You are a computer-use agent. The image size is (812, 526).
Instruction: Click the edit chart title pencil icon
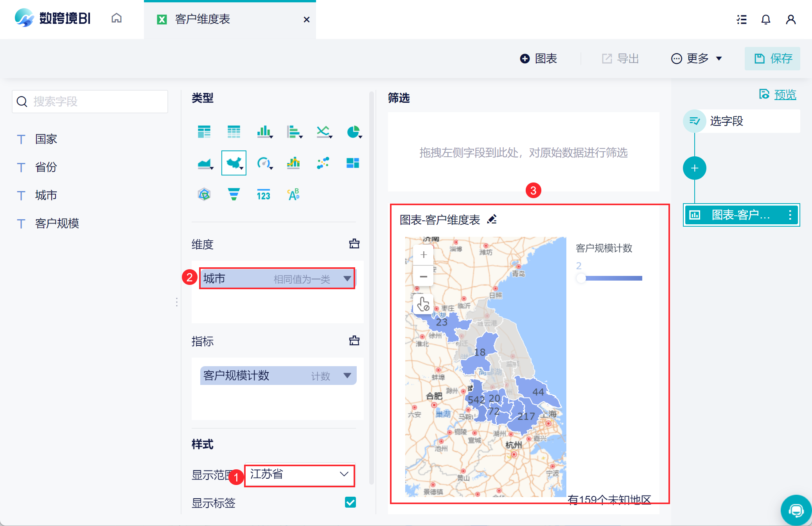(492, 219)
